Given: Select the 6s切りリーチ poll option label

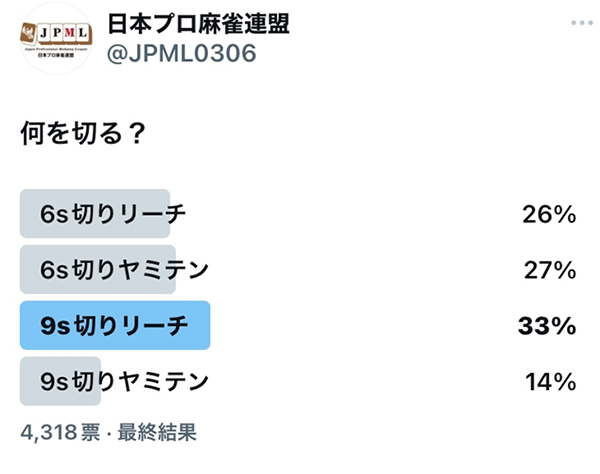Looking at the screenshot, I should point(113,213).
